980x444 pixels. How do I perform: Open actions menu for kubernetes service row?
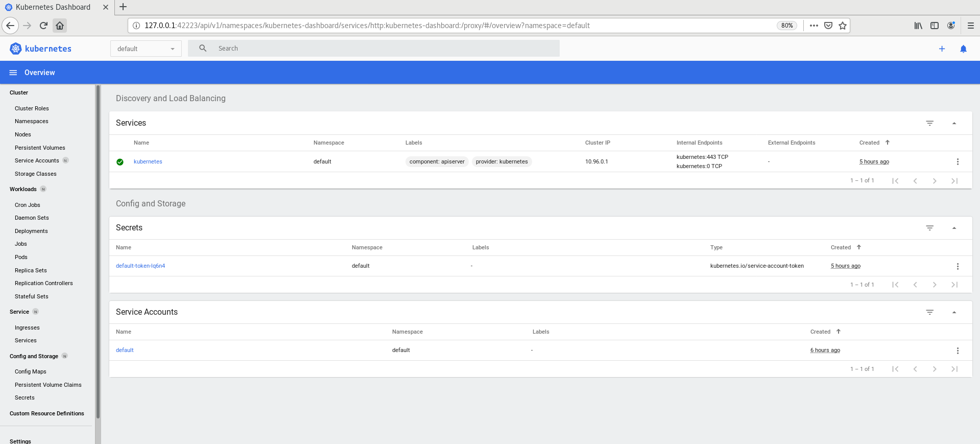958,161
